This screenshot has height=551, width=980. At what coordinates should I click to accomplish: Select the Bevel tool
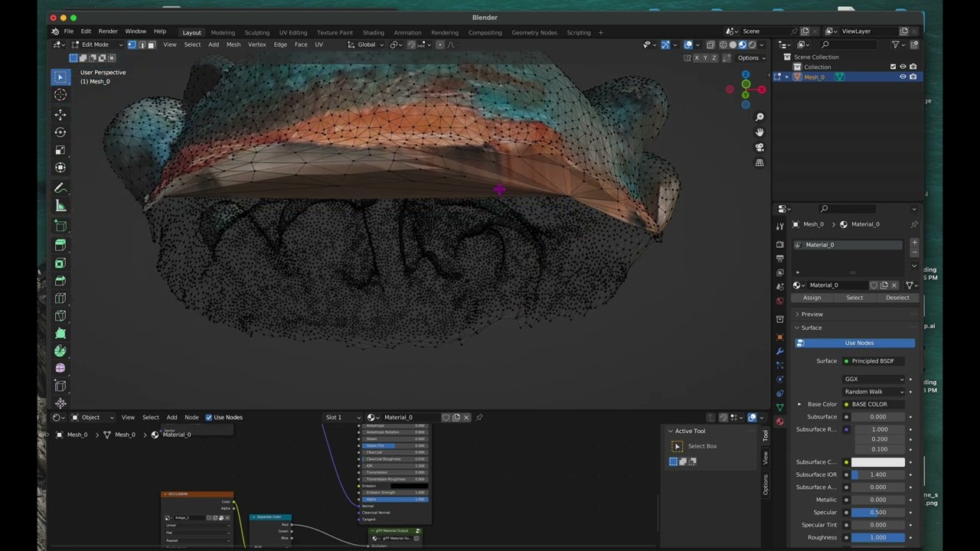pyautogui.click(x=60, y=281)
